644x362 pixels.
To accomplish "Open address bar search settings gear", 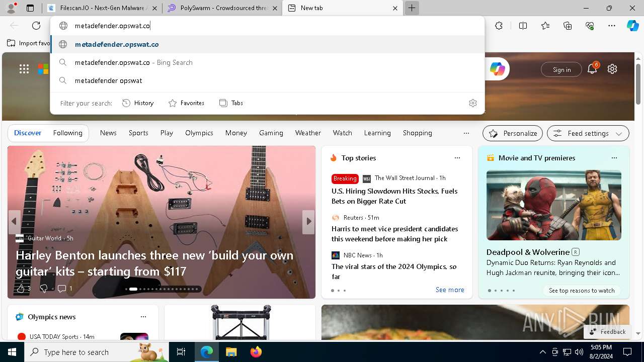I will [472, 103].
